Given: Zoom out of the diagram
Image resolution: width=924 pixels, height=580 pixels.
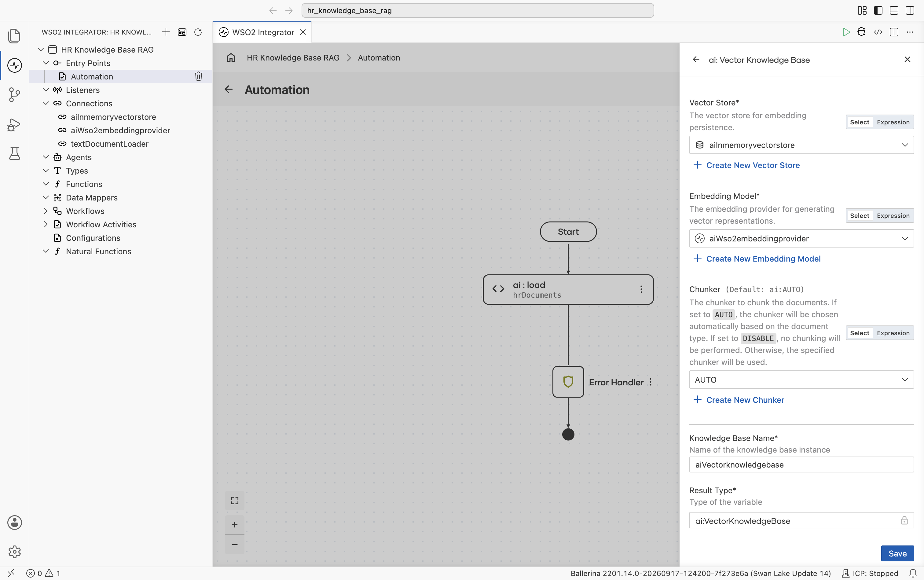Looking at the screenshot, I should 234,544.
